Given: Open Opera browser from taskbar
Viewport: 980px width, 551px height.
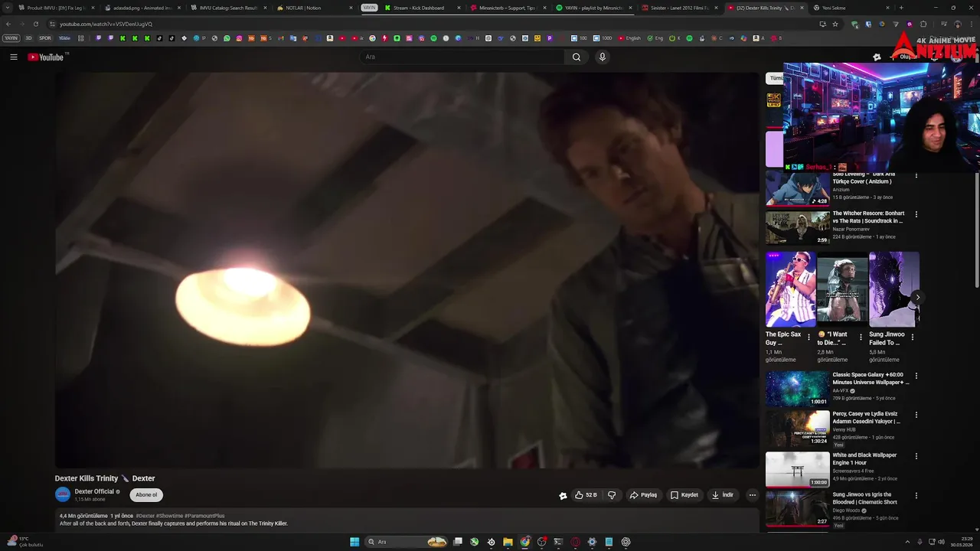Looking at the screenshot, I should pyautogui.click(x=575, y=542).
